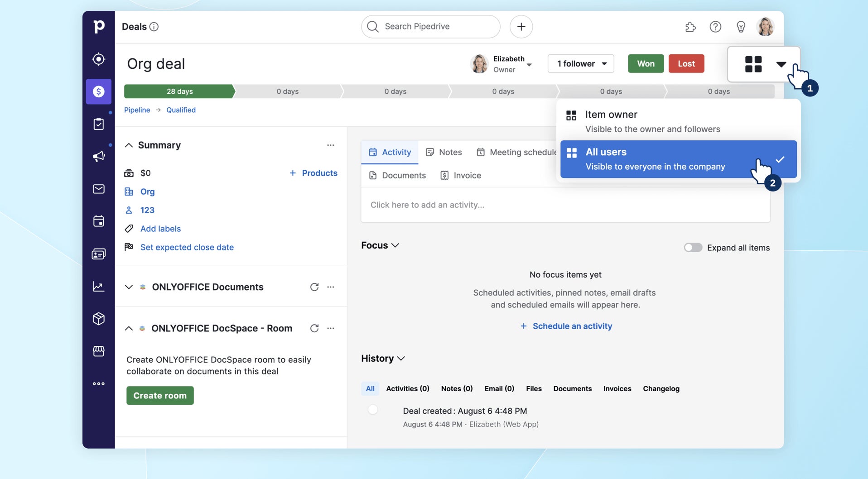Open the Campaigns megaphone icon in sidebar

tap(99, 156)
